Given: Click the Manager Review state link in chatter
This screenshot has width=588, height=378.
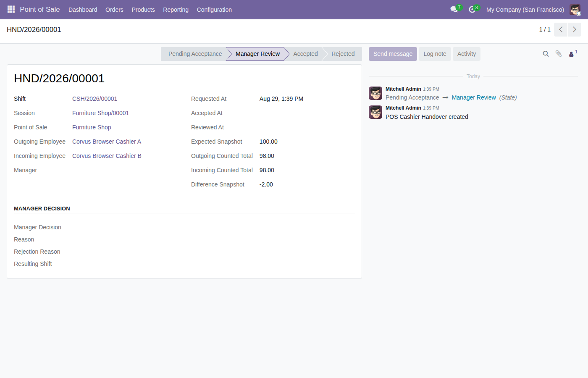Looking at the screenshot, I should [474, 97].
